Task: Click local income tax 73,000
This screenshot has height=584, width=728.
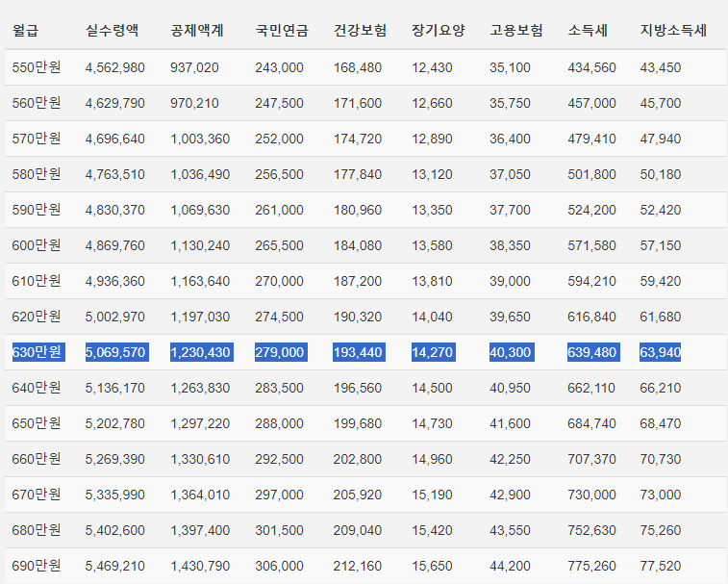Action: click(x=661, y=495)
